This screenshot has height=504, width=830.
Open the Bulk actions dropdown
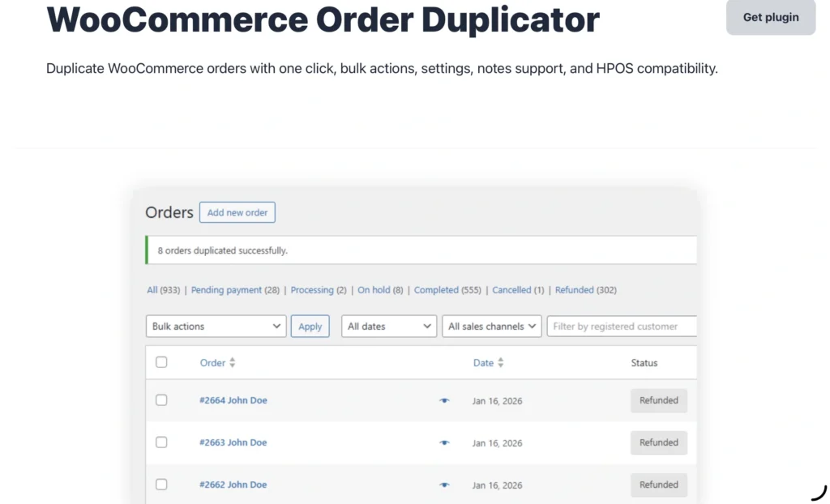click(216, 327)
